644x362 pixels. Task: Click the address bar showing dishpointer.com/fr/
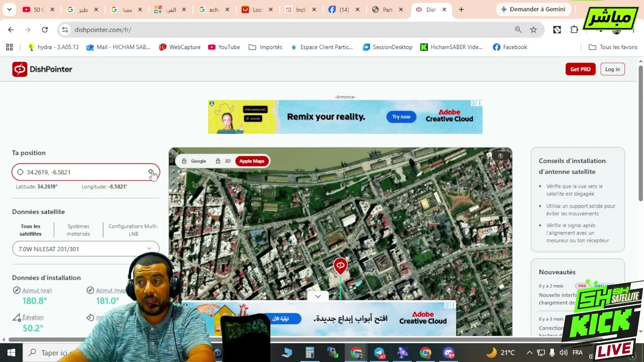(292, 30)
